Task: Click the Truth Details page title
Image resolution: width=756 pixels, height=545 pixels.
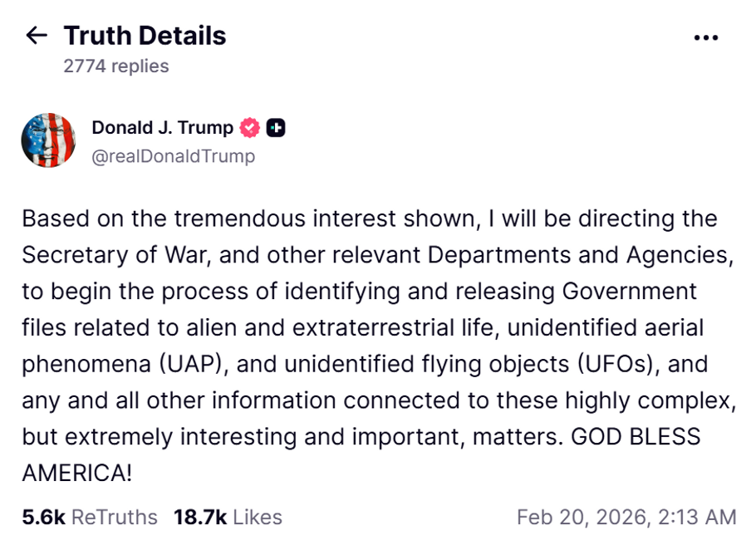Action: (x=145, y=36)
